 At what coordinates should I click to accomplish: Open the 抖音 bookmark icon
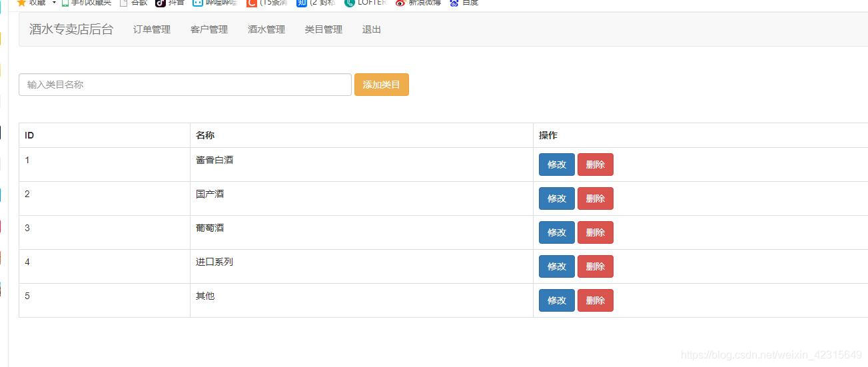tap(161, 3)
